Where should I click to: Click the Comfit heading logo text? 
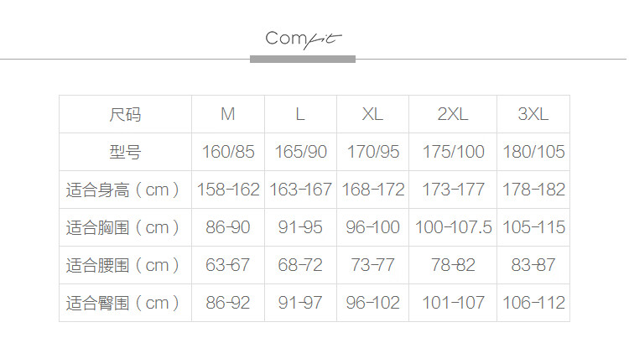click(x=303, y=39)
